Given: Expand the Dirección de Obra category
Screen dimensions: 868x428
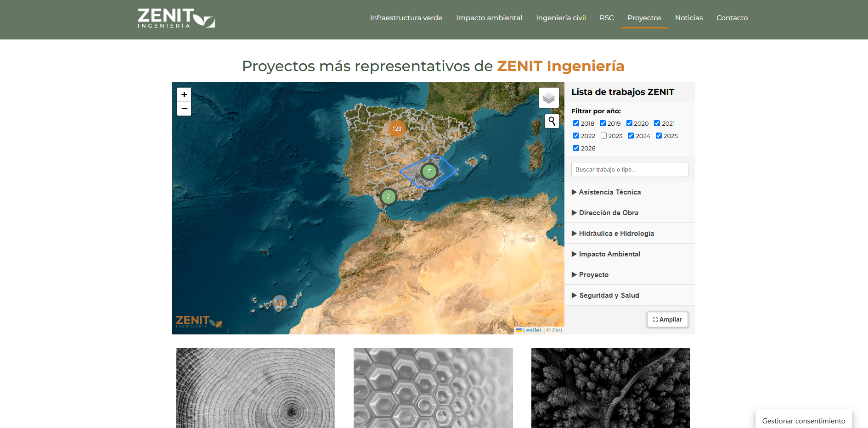Looking at the screenshot, I should coord(630,213).
